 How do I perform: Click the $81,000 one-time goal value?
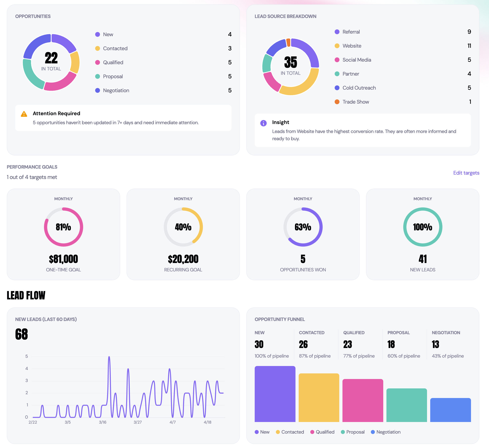coord(63,259)
